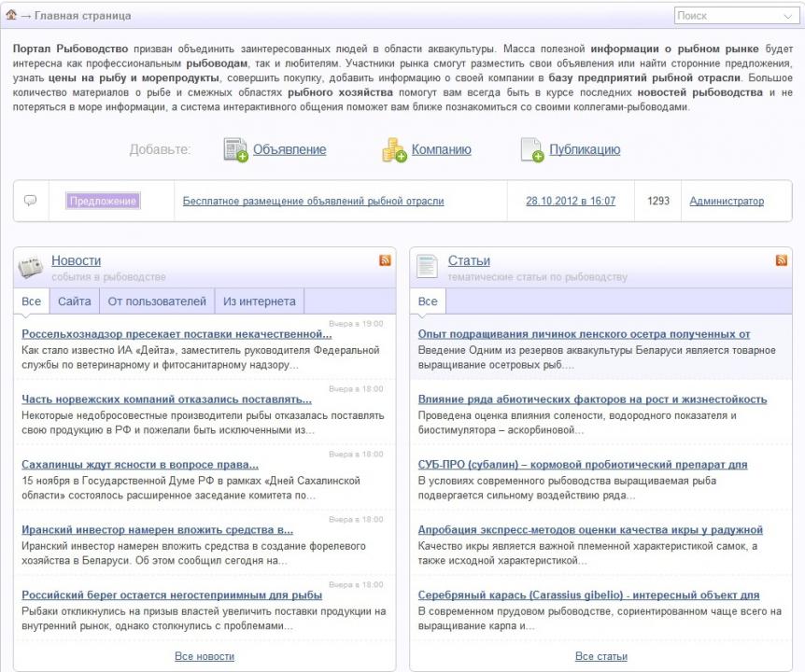
Task: Click the Главная страница breadcrumb text
Action: pyautogui.click(x=83, y=16)
